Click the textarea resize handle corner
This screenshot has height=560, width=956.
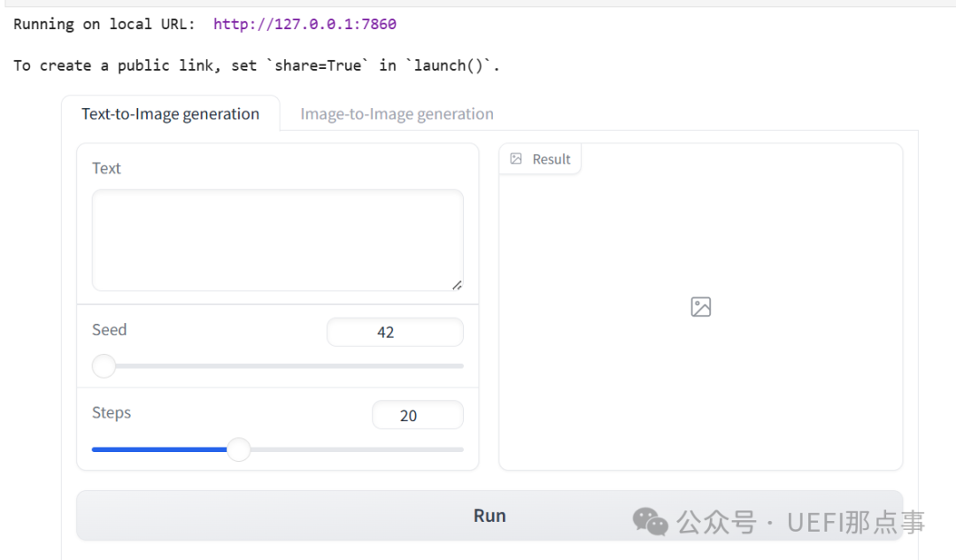pyautogui.click(x=457, y=285)
